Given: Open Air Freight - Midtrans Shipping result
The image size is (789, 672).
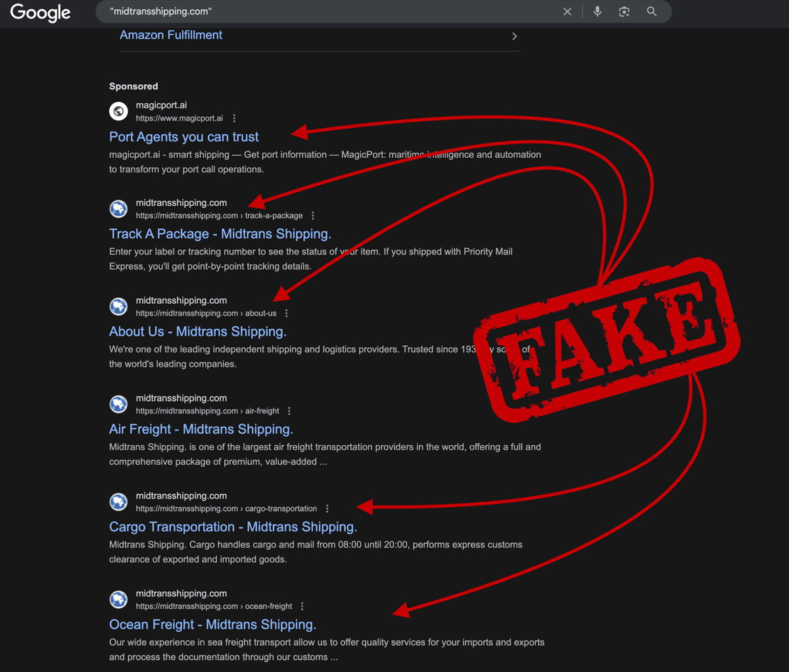Looking at the screenshot, I should (201, 429).
